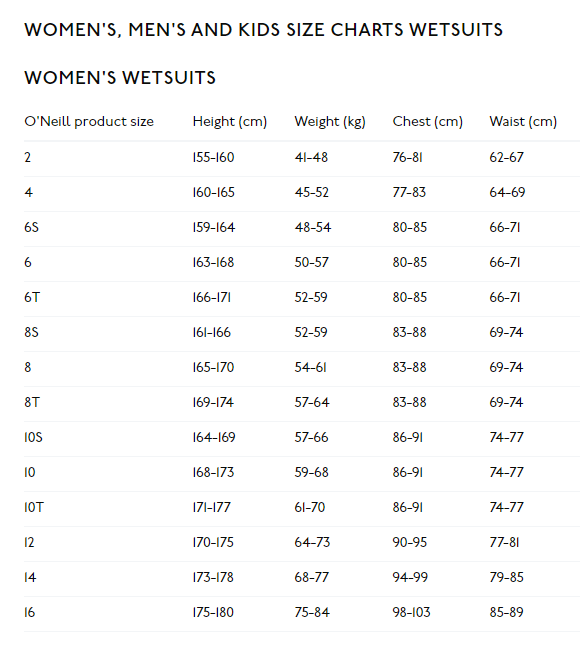Select the size 6T row label

32,297
